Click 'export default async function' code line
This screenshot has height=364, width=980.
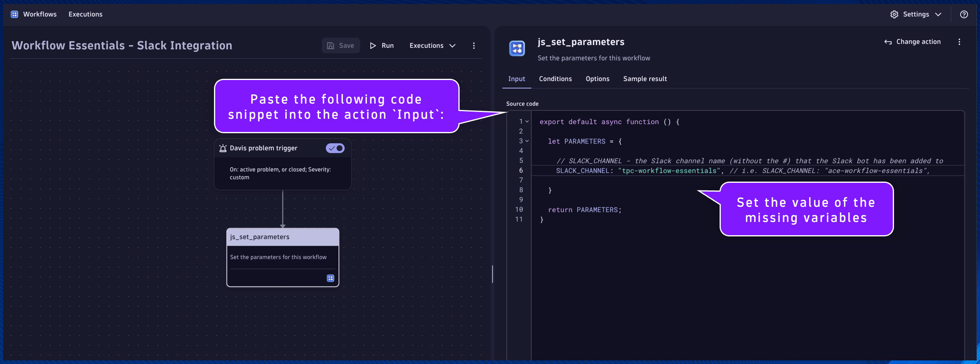609,122
